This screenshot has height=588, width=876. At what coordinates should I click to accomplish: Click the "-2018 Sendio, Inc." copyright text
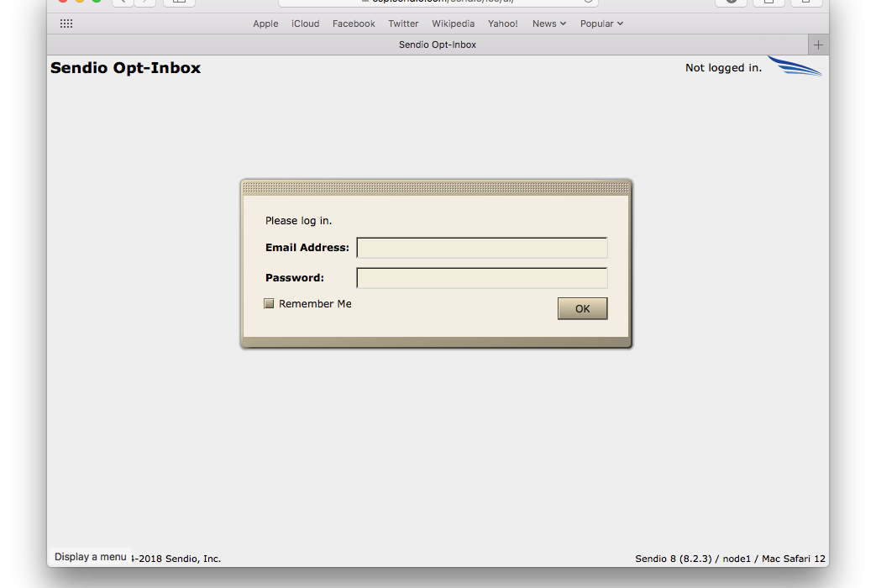pos(176,559)
